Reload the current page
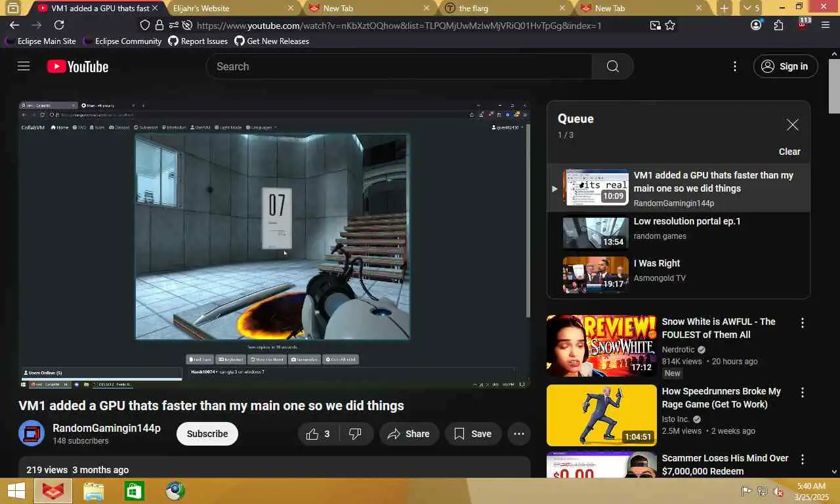Image resolution: width=840 pixels, height=504 pixels. point(59,25)
